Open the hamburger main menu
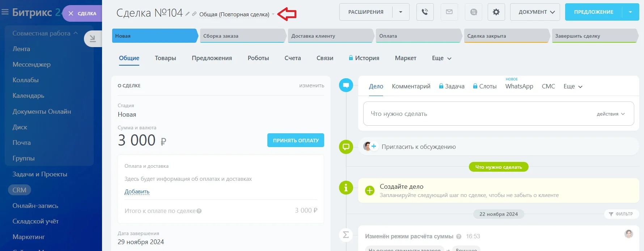Image resolution: width=644 pixels, height=251 pixels. point(5,12)
